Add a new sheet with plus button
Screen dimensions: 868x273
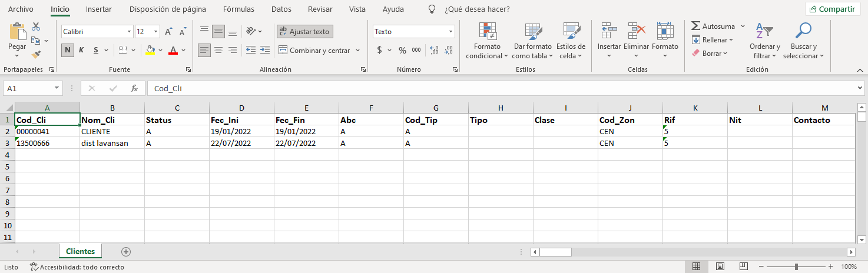pyautogui.click(x=125, y=251)
